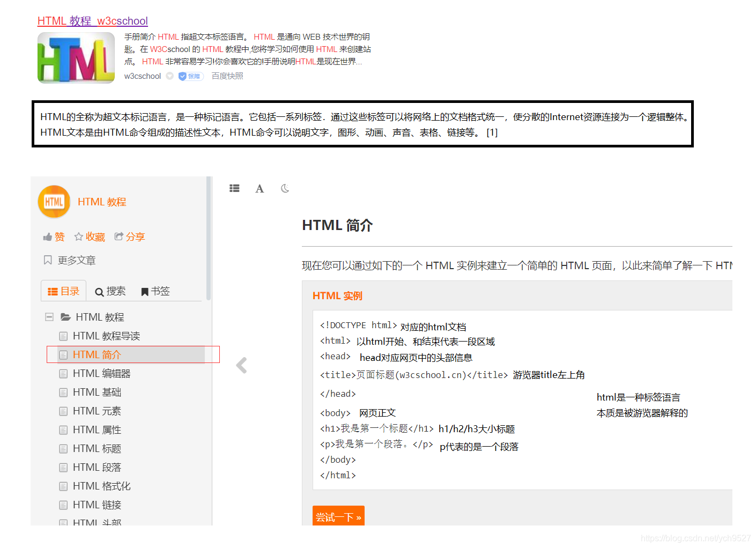The image size is (756, 548).
Task: Click the document icon beside HTML 标题
Action: coord(63,449)
